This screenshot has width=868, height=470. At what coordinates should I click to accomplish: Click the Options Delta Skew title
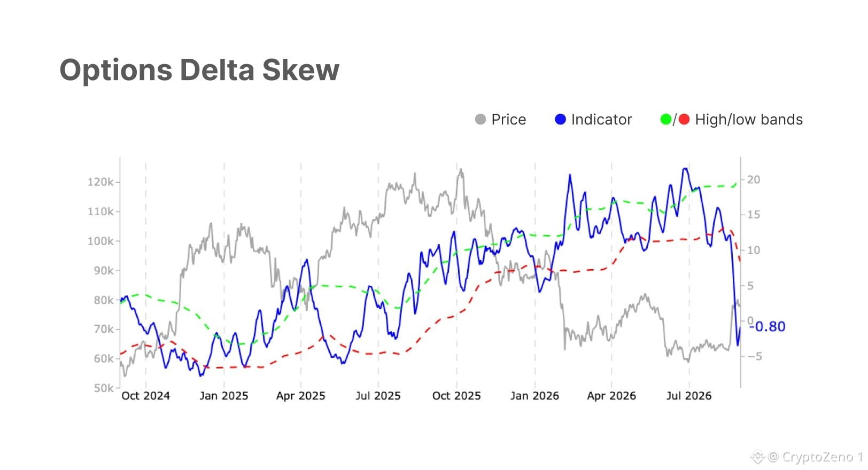pos(199,70)
